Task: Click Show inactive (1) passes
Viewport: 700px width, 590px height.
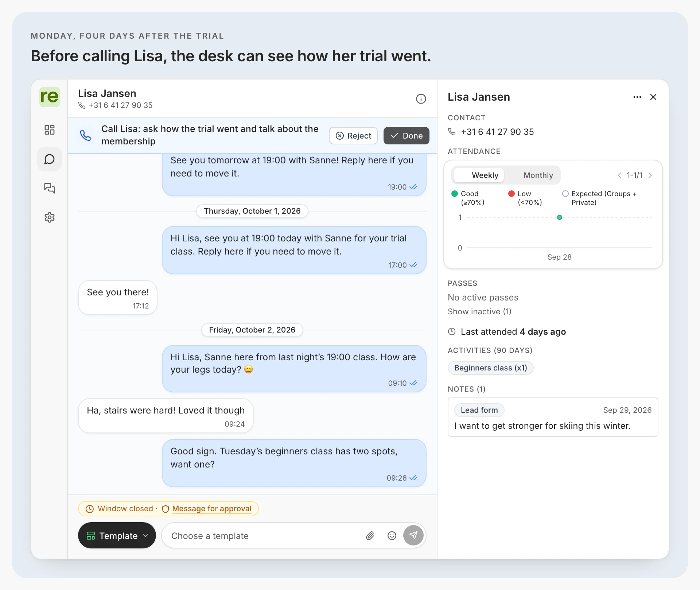Action: tap(479, 311)
